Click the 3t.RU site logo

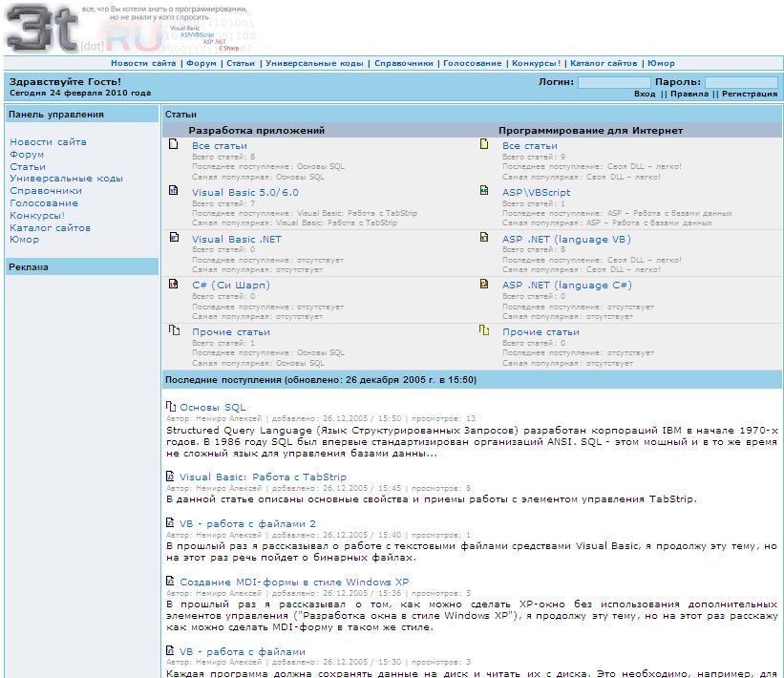(130, 29)
